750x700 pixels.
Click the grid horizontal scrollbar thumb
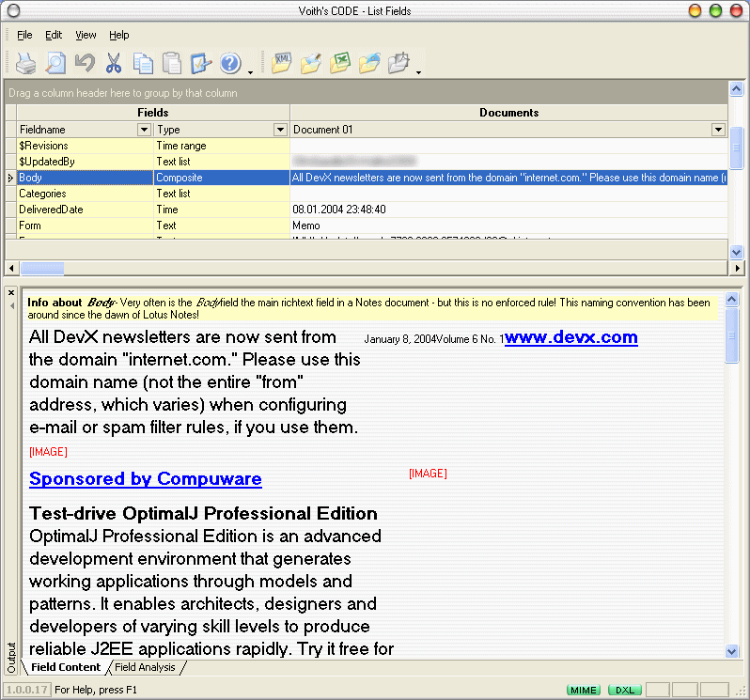[x=42, y=268]
